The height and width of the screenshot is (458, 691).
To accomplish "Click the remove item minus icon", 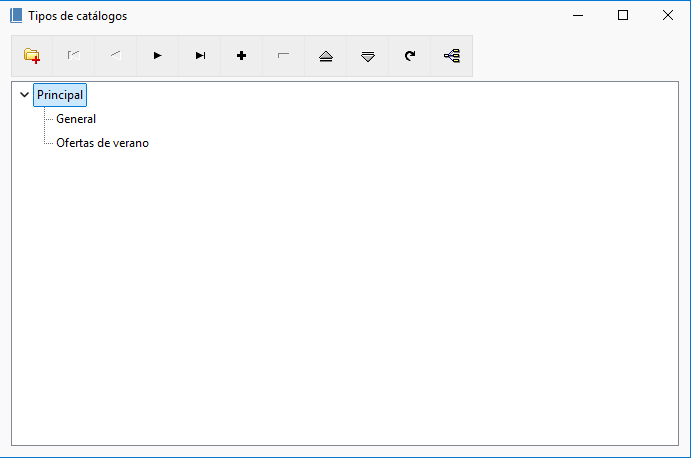I will pyautogui.click(x=283, y=56).
